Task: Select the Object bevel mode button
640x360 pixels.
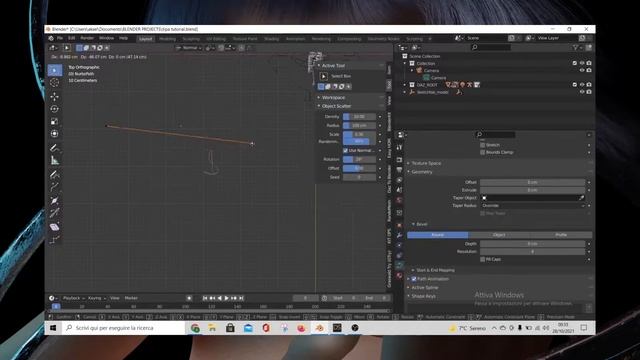Action: (x=499, y=235)
